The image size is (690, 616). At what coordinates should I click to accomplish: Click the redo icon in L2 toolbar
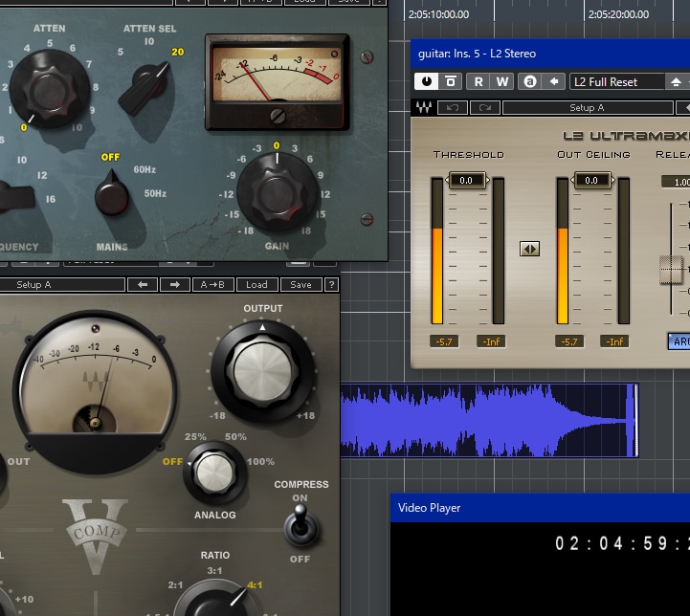[485, 108]
